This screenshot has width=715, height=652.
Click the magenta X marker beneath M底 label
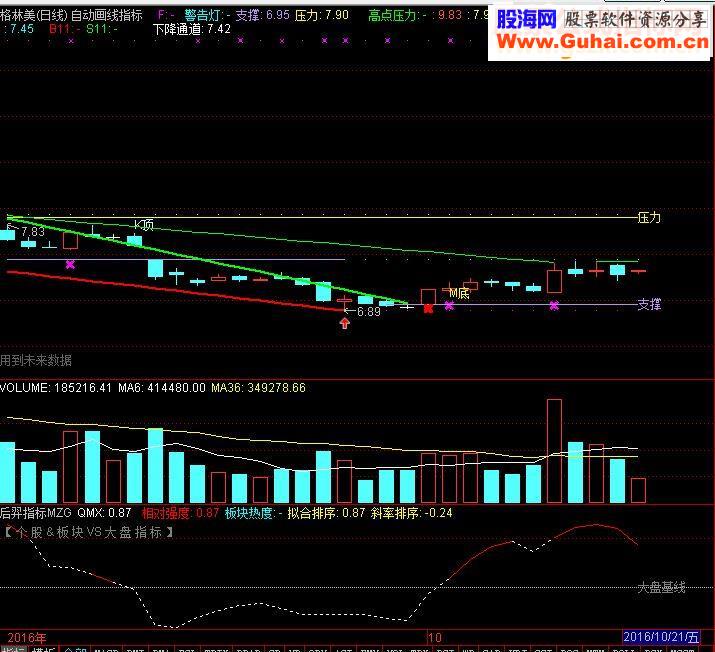pyautogui.click(x=449, y=305)
